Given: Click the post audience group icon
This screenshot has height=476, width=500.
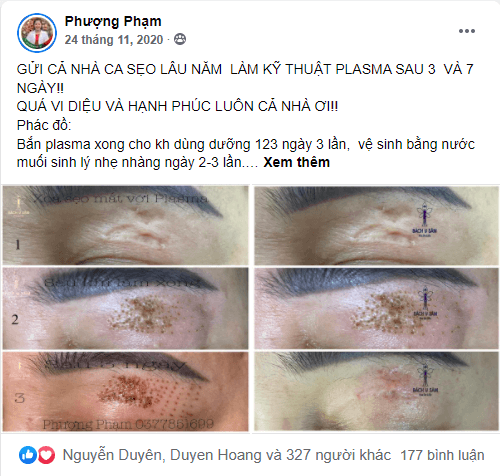Looking at the screenshot, I should point(180,40).
